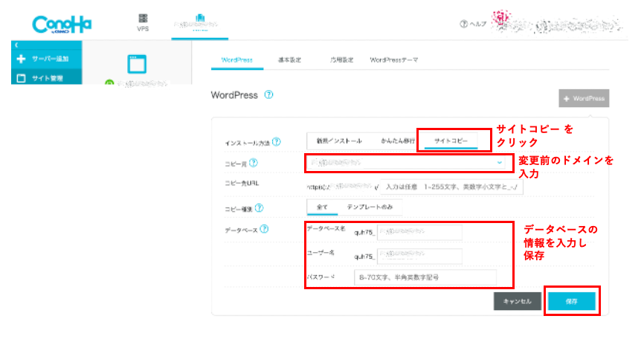Image resolution: width=644 pixels, height=342 pixels.
Task: Switch to the WordPressテーマ tab
Action: 394,60
